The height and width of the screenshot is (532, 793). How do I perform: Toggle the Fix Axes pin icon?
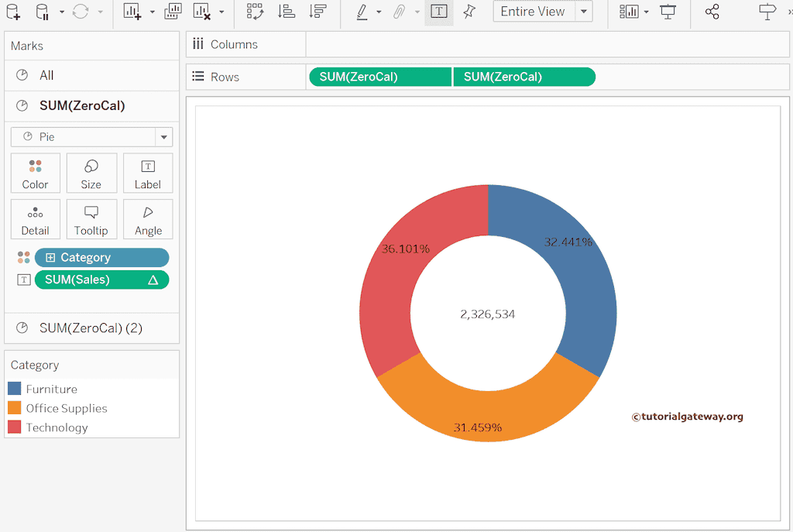[x=469, y=12]
